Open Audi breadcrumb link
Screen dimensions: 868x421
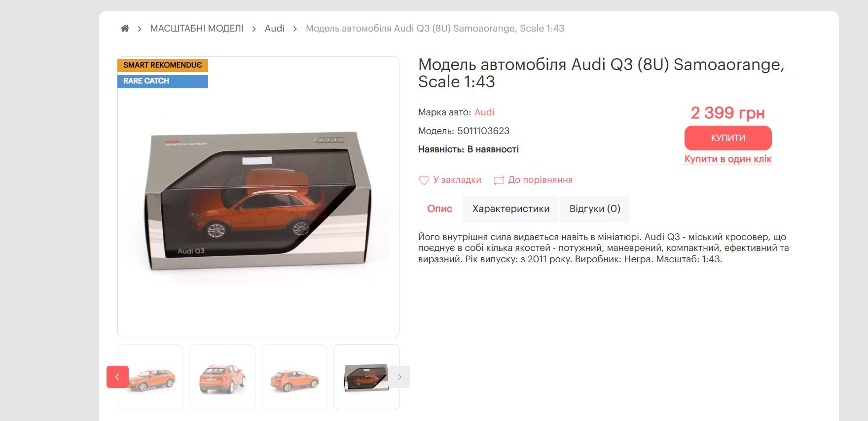pyautogui.click(x=275, y=29)
